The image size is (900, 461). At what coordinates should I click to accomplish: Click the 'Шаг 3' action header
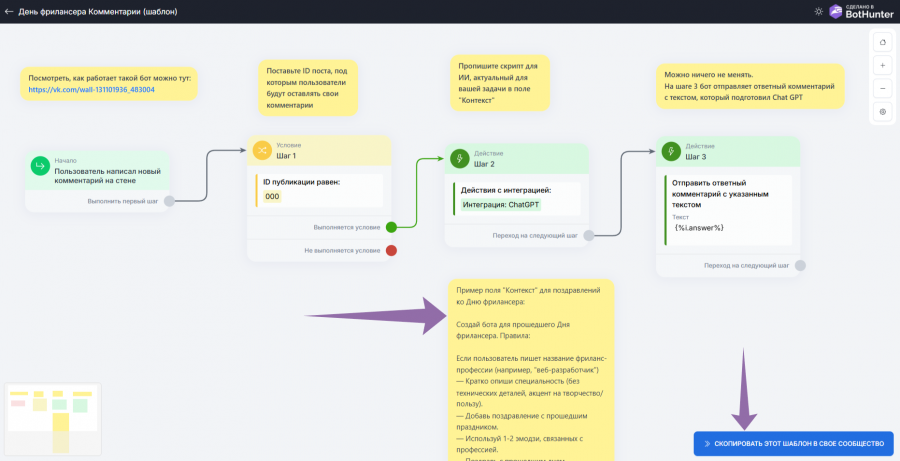(728, 151)
